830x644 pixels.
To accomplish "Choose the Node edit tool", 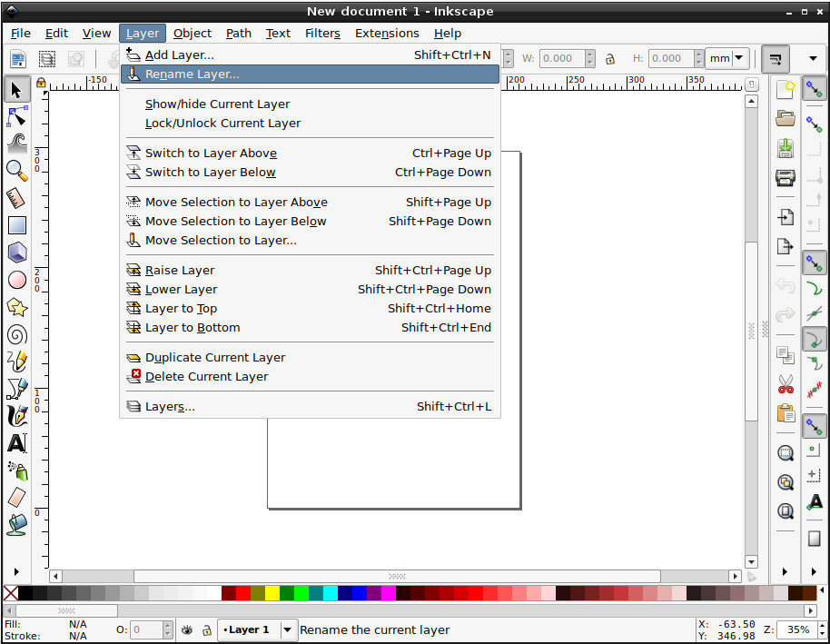I will coord(16,117).
